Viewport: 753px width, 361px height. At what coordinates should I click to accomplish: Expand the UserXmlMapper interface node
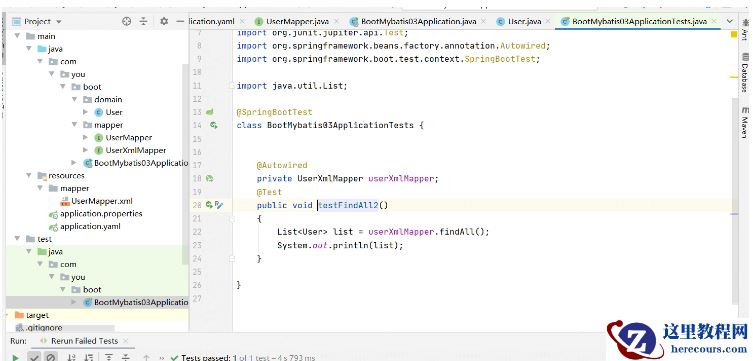click(86, 150)
